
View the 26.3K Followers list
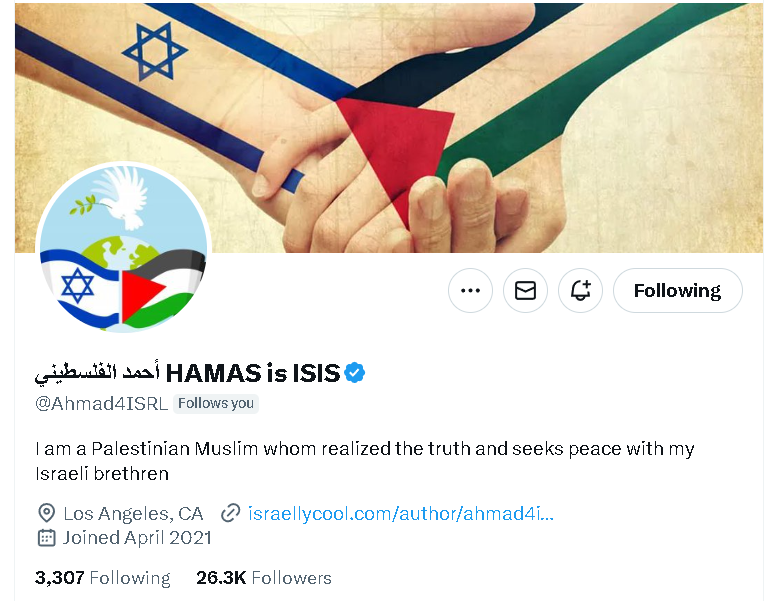pyautogui.click(x=264, y=578)
